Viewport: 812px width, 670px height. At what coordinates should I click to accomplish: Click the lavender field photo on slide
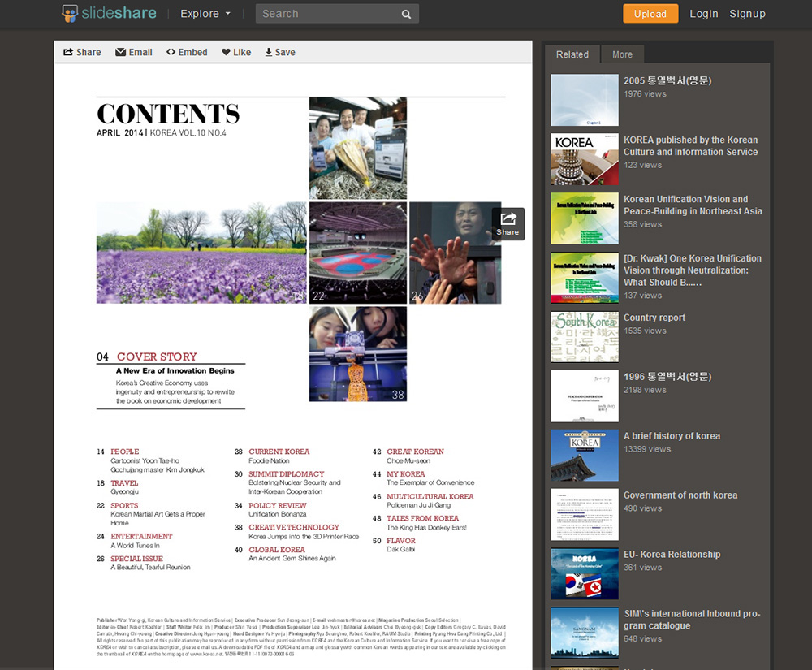coord(201,253)
